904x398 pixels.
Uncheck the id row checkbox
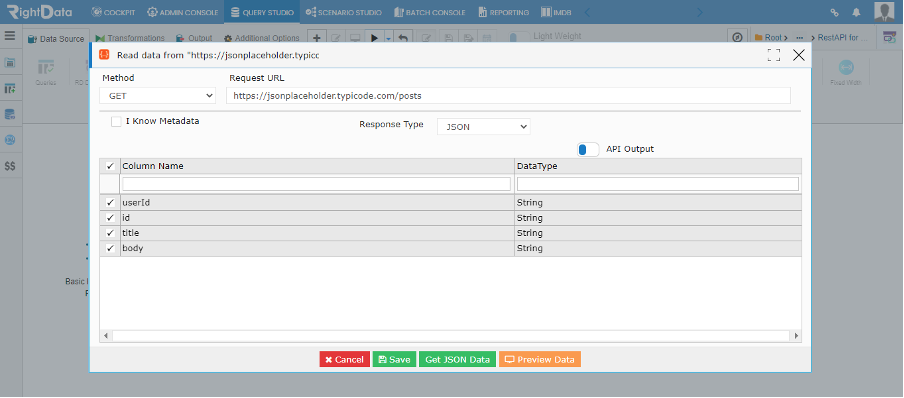[110, 218]
